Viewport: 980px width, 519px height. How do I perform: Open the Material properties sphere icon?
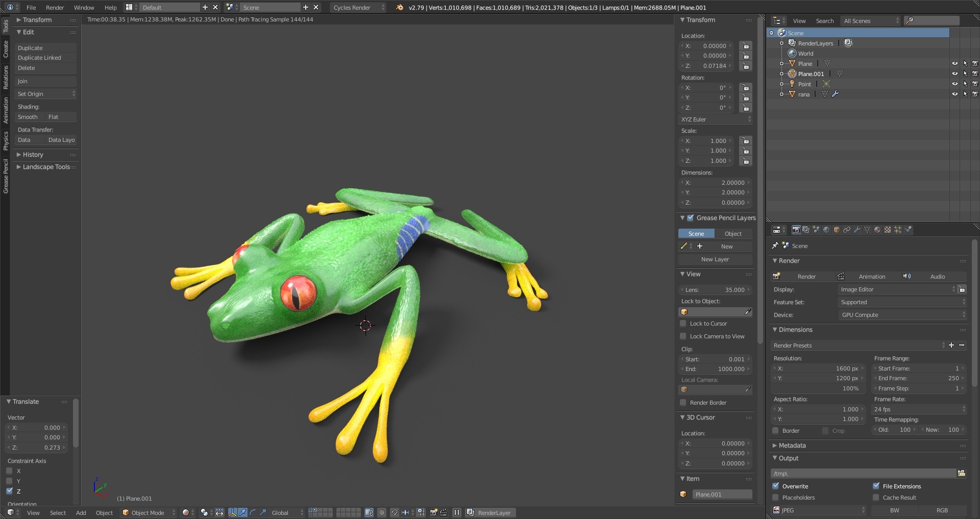pos(877,230)
